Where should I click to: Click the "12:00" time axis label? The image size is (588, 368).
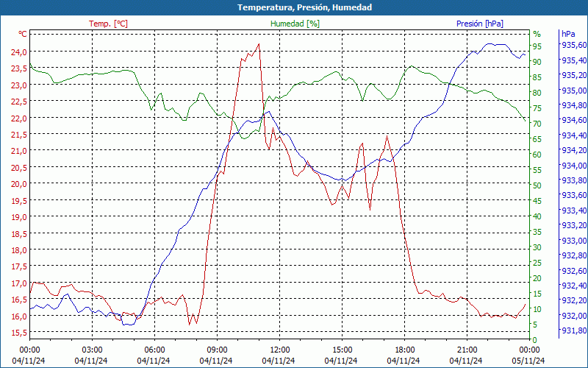tap(280, 350)
